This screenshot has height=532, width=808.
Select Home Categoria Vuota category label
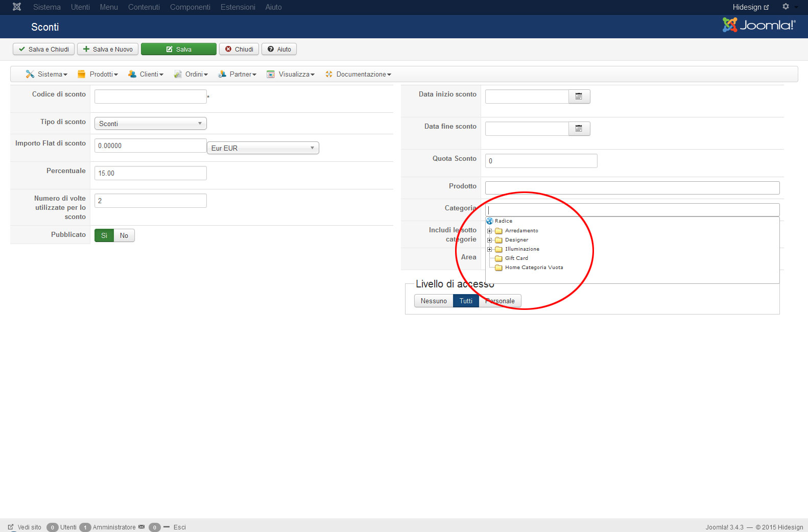(x=534, y=268)
